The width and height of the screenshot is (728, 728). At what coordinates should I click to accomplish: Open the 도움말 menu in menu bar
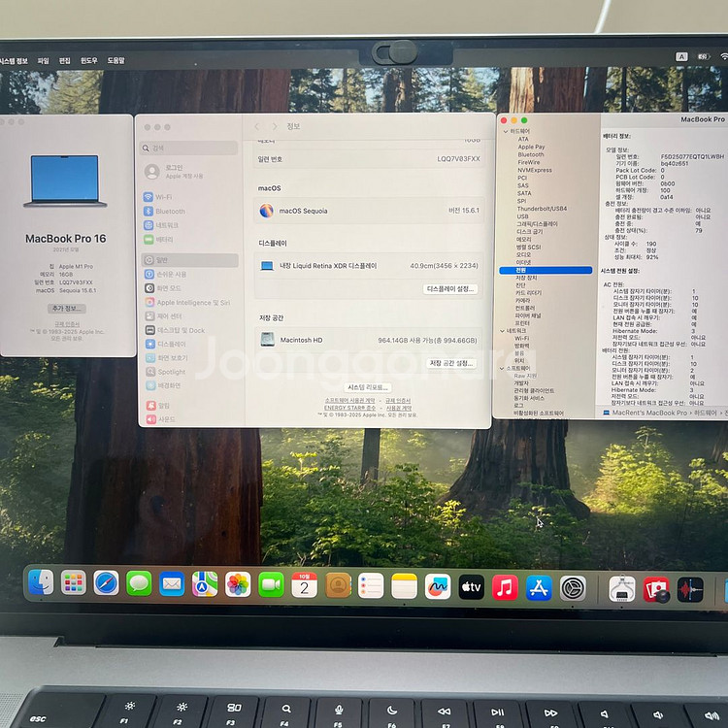tap(116, 60)
